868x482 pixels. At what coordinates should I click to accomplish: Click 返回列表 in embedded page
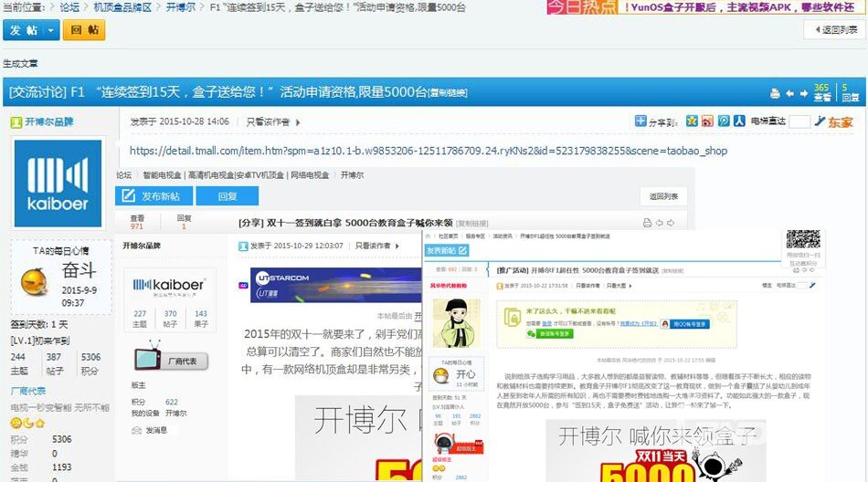[x=663, y=196]
